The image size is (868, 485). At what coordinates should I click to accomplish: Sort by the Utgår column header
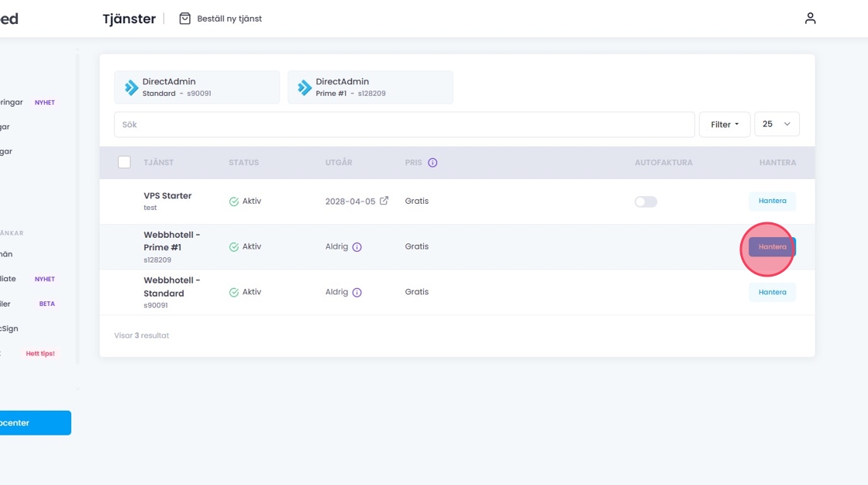pyautogui.click(x=339, y=163)
